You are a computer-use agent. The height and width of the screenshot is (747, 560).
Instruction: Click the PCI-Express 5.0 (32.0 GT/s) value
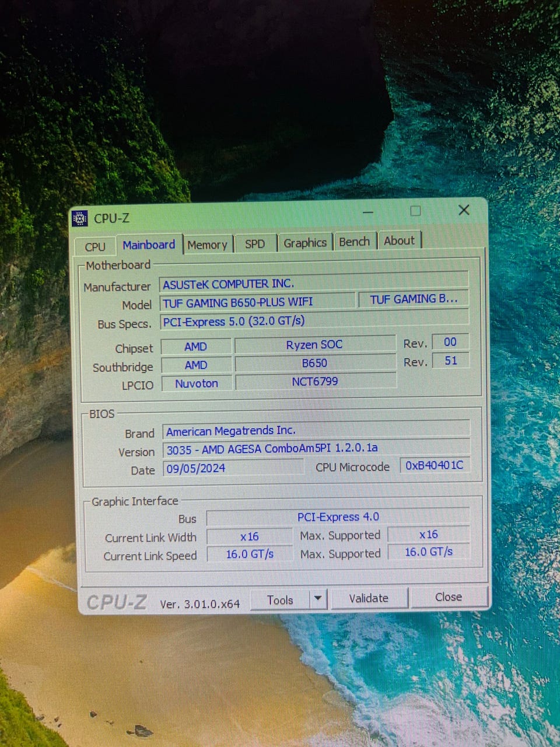(314, 320)
